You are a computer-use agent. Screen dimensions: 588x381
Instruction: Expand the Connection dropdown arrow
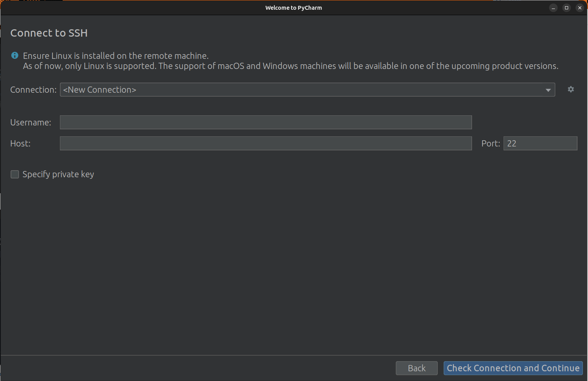coord(548,90)
